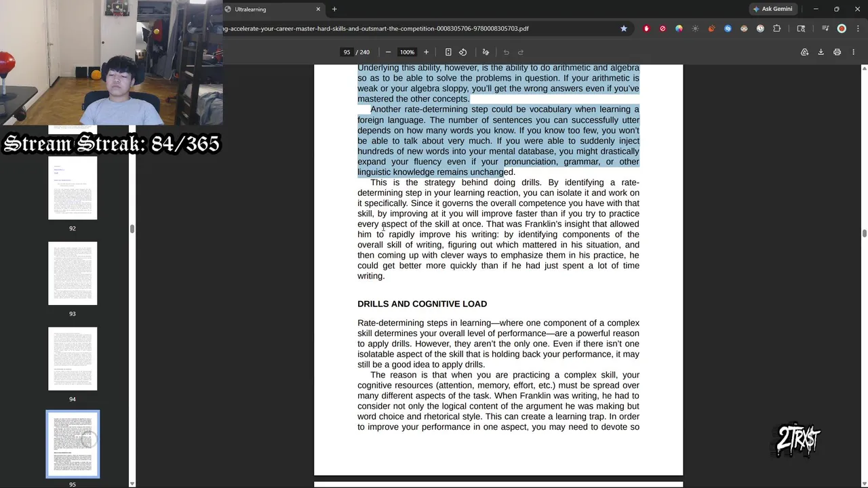
Task: Save PDF to Google Drive
Action: [804, 52]
